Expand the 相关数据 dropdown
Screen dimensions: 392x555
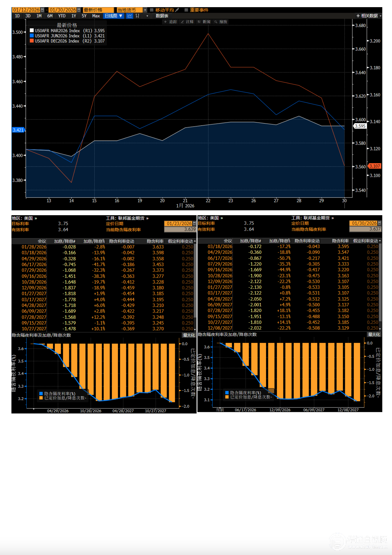(369, 16)
